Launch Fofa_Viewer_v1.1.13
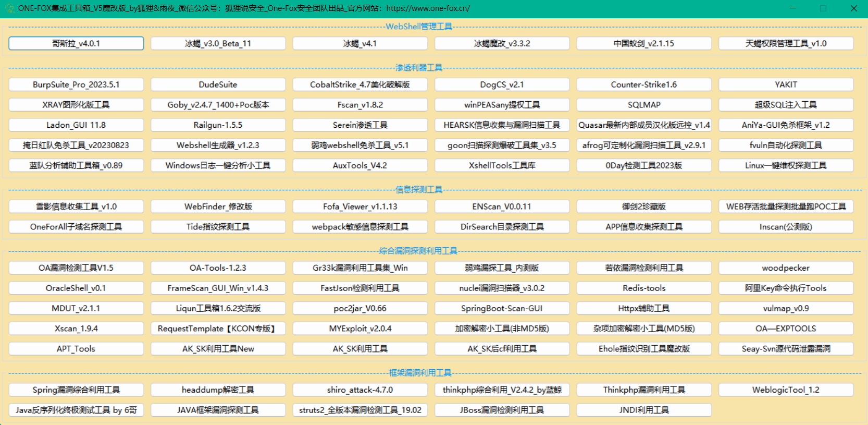Screen dimensions: 868x425 tap(360, 207)
